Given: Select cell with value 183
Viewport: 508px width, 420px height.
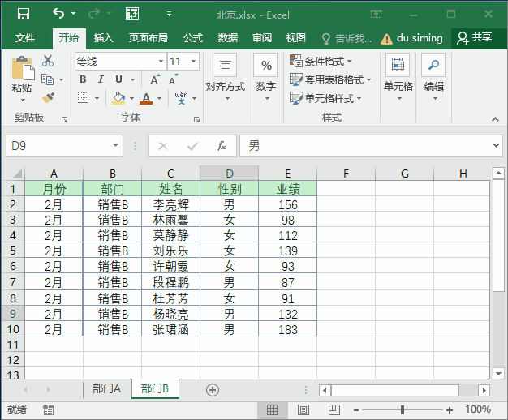Looking at the screenshot, I should coord(288,329).
